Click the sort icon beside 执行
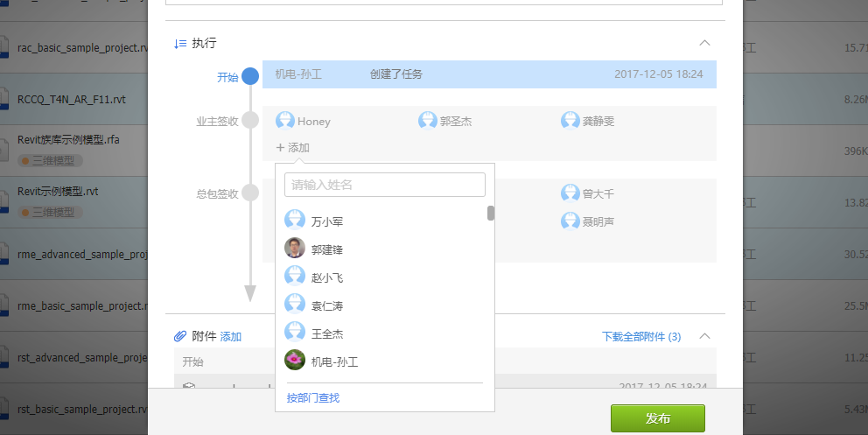The width and height of the screenshot is (868, 435). [180, 43]
